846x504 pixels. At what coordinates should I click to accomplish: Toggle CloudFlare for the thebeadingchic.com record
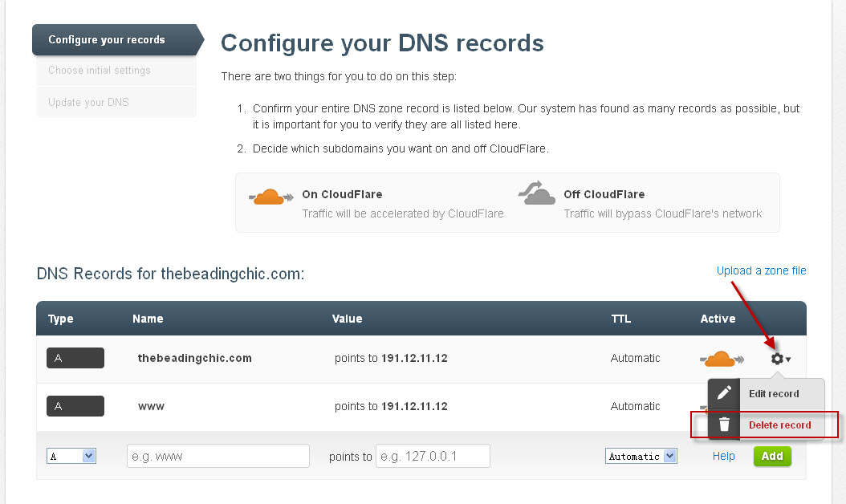[720, 359]
